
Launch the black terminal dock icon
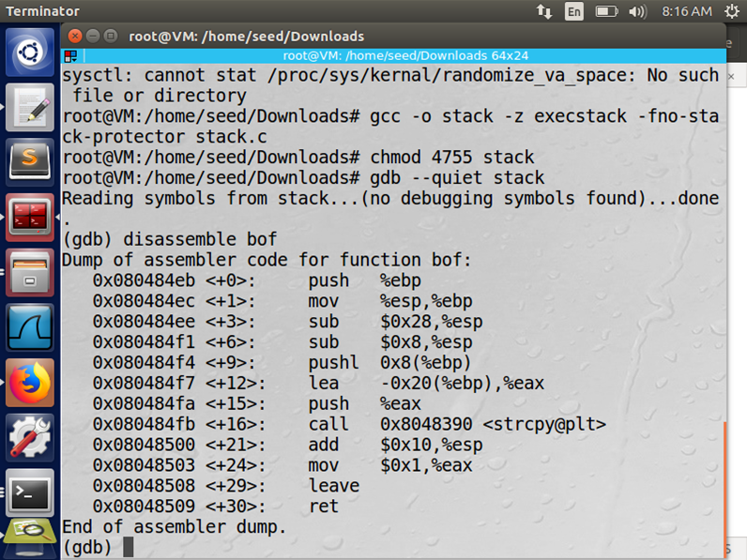(29, 492)
